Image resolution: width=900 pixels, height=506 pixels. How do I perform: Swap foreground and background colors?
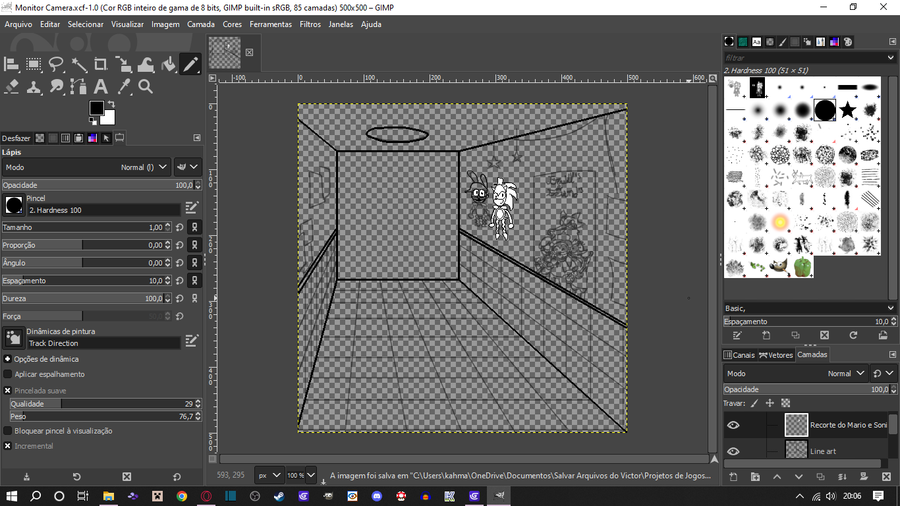pyautogui.click(x=111, y=104)
